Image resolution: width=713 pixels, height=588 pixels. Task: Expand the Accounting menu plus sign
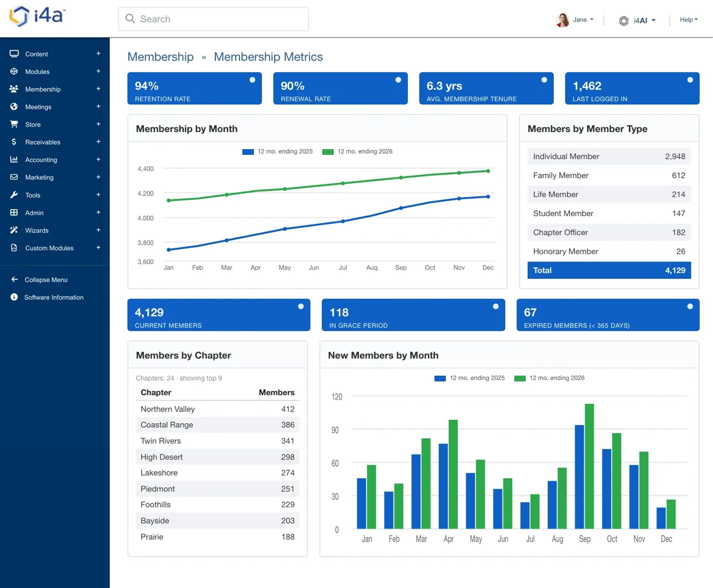(x=98, y=159)
